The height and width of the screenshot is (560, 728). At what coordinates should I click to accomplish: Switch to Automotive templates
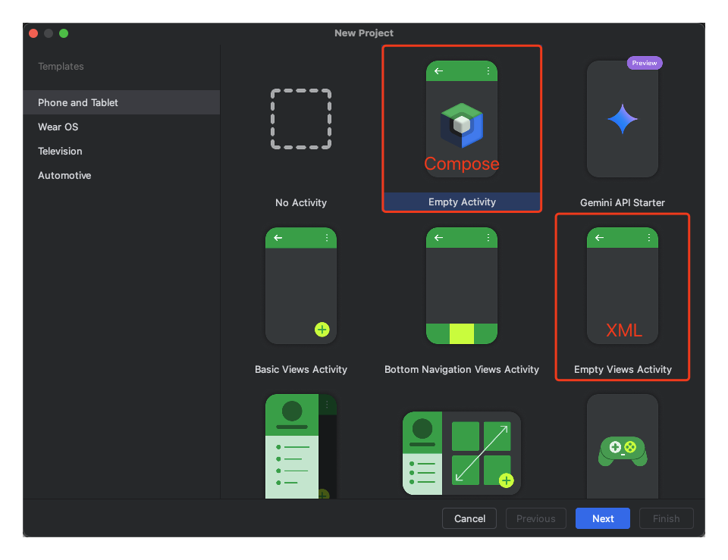pos(121,175)
